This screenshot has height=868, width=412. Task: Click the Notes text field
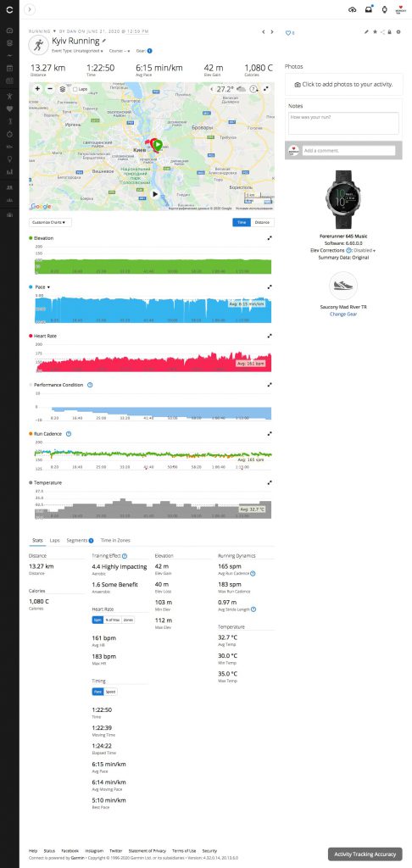click(x=343, y=123)
